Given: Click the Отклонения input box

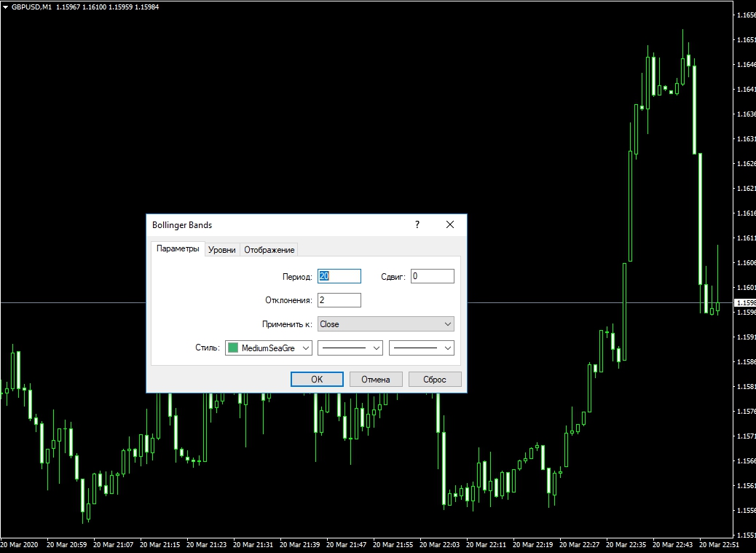Looking at the screenshot, I should (339, 300).
